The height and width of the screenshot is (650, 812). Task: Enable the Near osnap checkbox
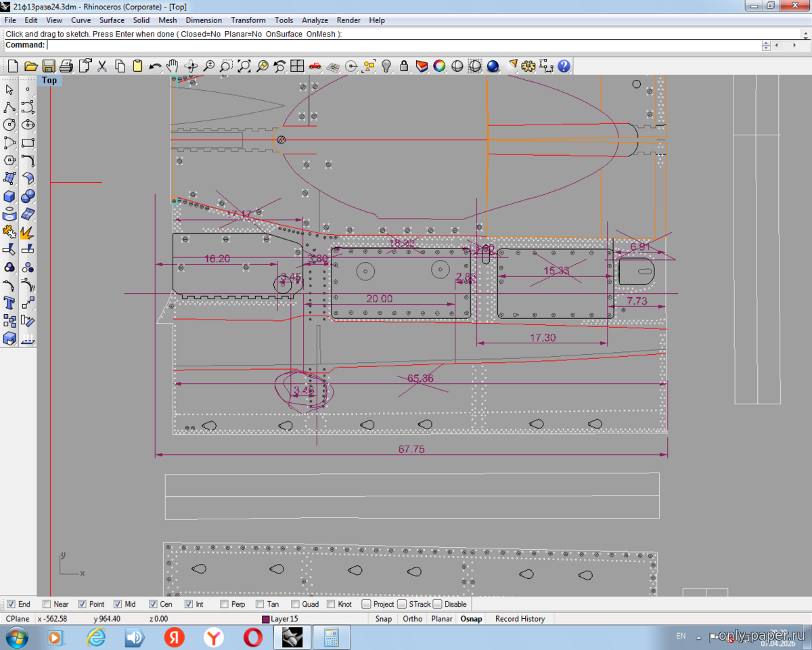47,604
